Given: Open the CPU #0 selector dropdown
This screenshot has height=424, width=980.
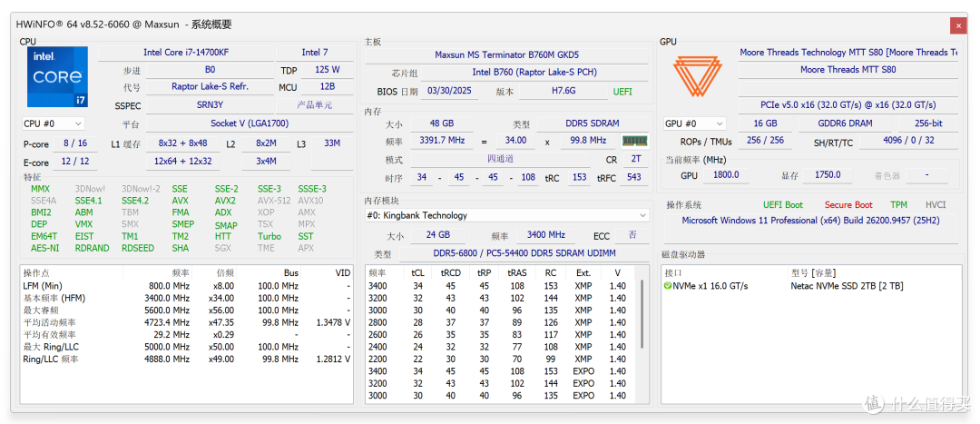Looking at the screenshot, I should click(x=53, y=123).
